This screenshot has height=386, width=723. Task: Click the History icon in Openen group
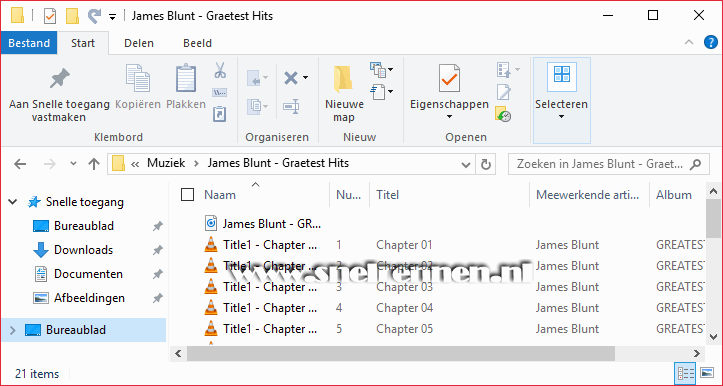point(503,114)
